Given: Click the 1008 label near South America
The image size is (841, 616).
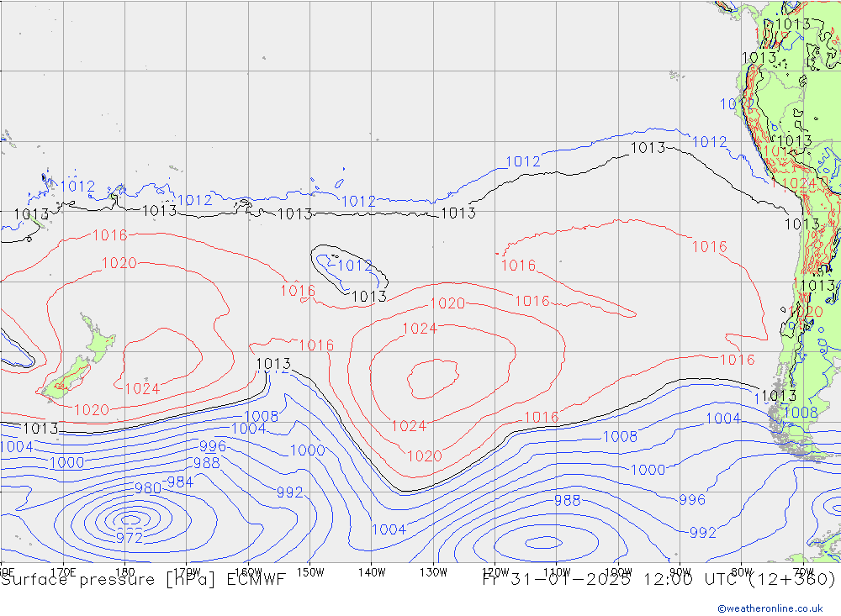Looking at the screenshot, I should [x=801, y=413].
